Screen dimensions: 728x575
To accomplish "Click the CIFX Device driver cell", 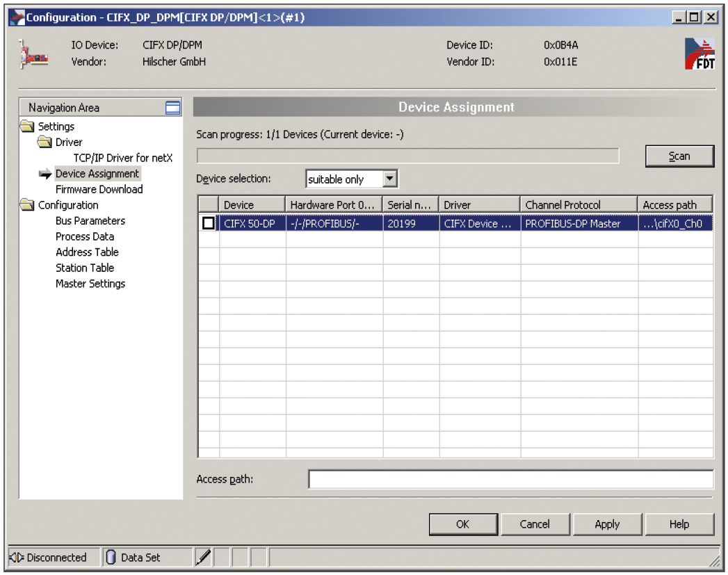I will [480, 224].
